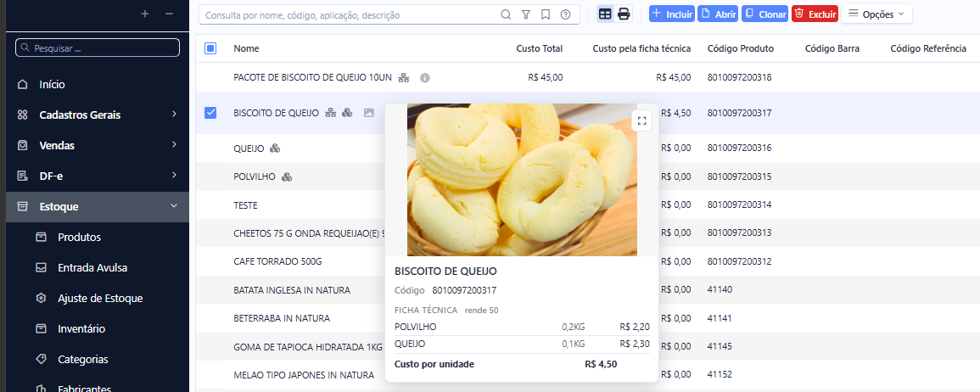Click Custo por unidade R$ 4,50 value

[602, 364]
